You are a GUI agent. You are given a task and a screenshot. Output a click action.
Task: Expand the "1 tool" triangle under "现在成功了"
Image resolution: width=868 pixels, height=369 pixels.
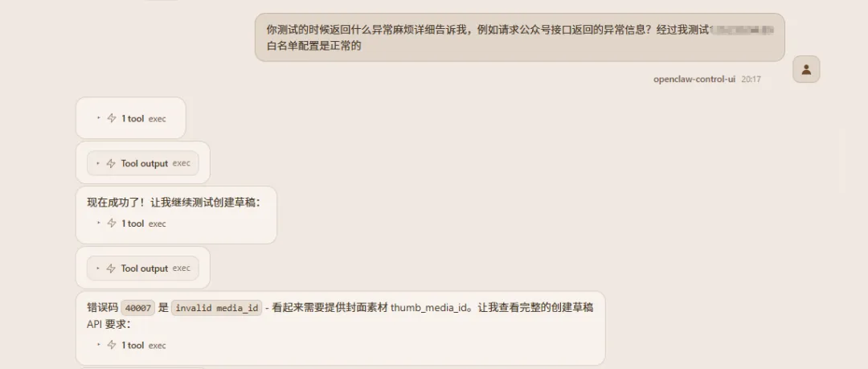[x=99, y=223]
